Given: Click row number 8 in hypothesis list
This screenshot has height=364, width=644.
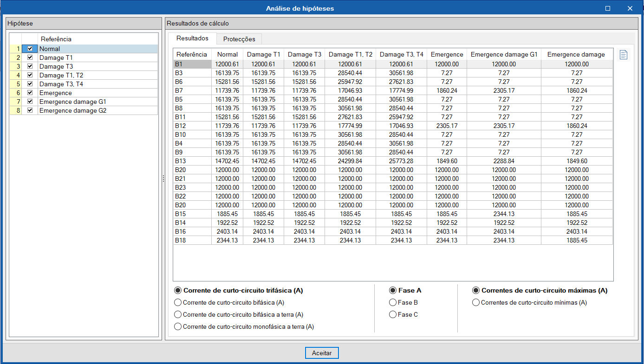Looking at the screenshot, I should (16, 110).
